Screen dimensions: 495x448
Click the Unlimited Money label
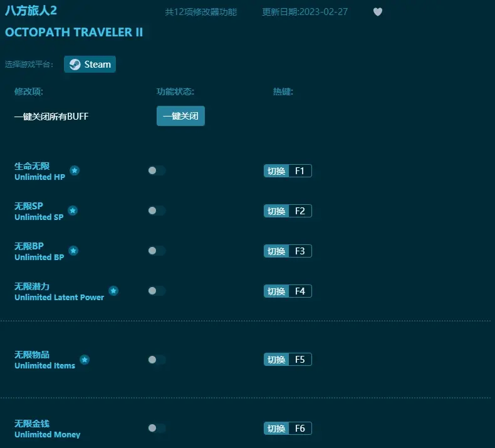tap(48, 434)
